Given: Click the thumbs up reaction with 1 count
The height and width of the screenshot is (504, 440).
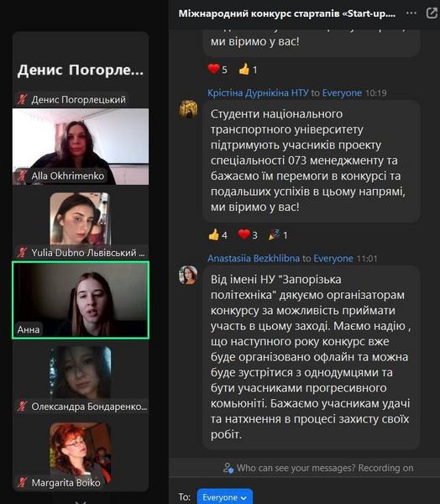Looking at the screenshot, I should [x=248, y=69].
